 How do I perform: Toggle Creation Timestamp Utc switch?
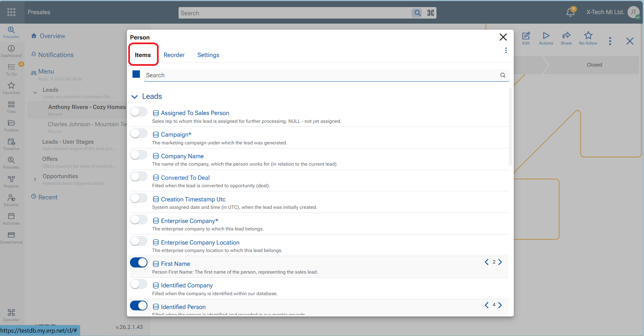tap(139, 198)
